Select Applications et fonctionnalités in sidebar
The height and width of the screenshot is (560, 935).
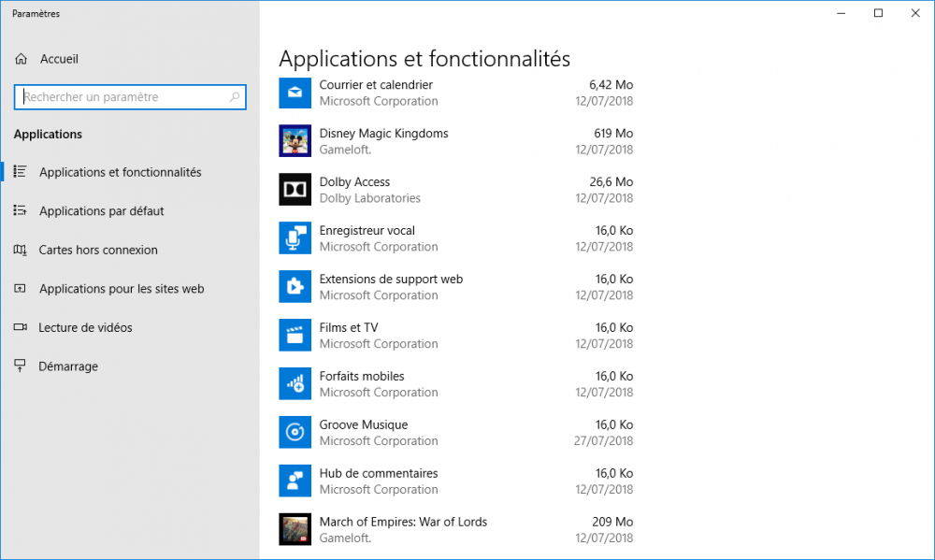click(120, 173)
